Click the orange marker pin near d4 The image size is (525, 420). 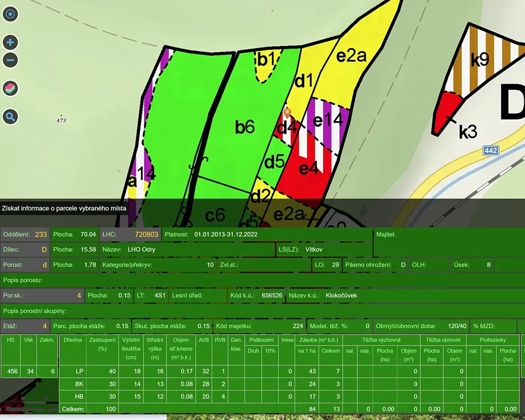tap(288, 112)
